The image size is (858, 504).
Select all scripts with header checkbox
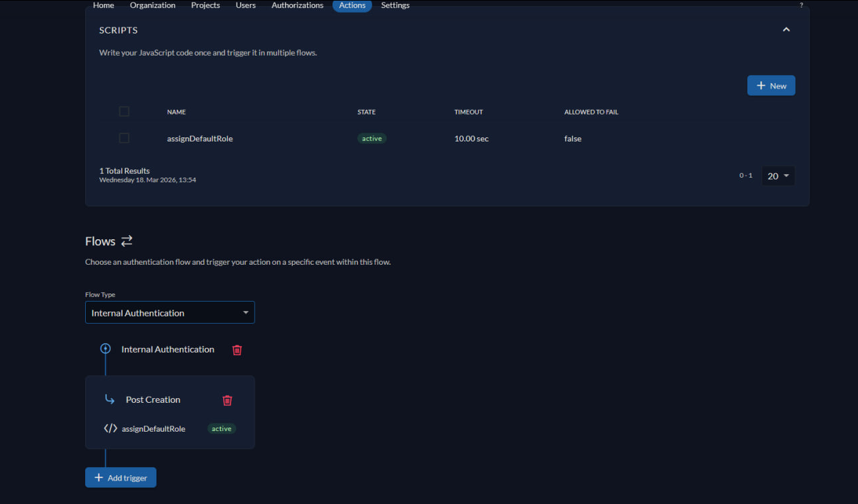[124, 111]
